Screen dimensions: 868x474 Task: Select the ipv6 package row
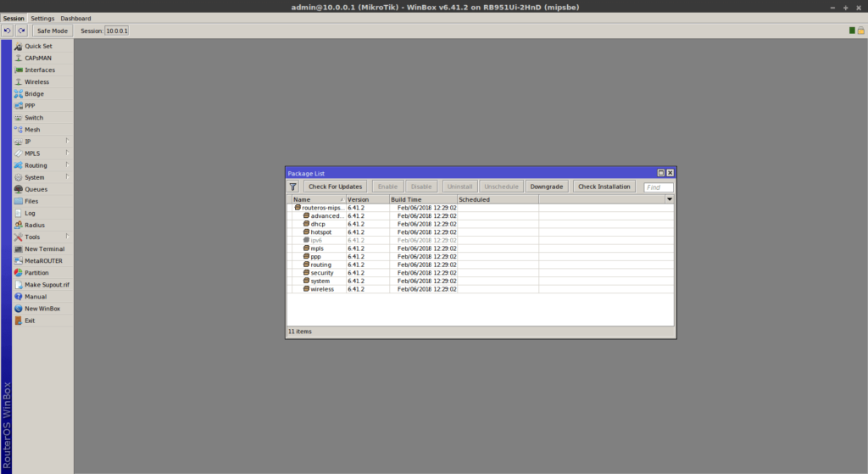pyautogui.click(x=316, y=240)
